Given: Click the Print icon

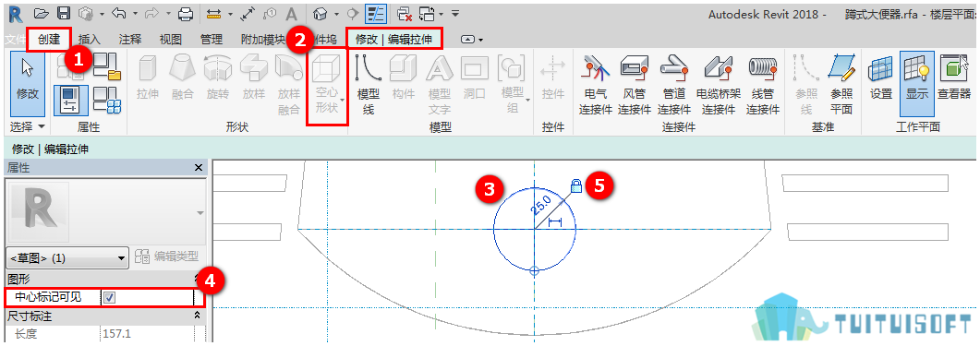Looking at the screenshot, I should pos(187,13).
